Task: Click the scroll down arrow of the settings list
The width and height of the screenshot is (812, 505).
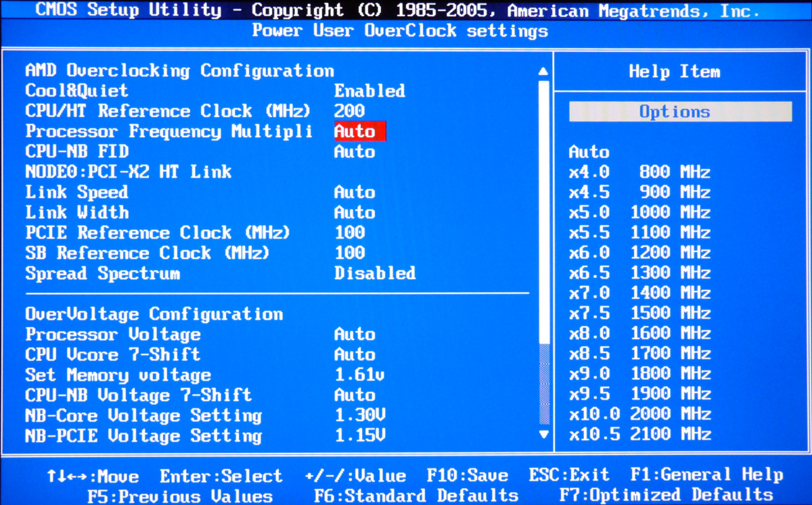Action: pos(543,435)
